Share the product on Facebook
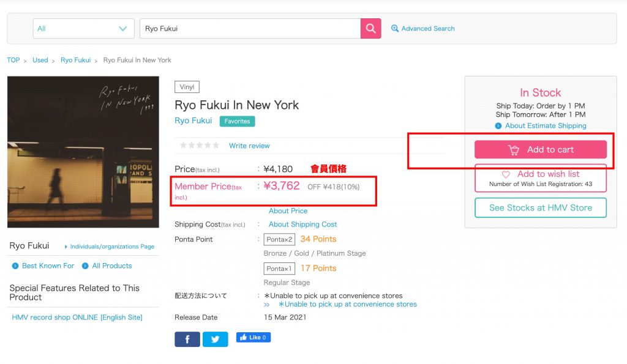Image resolution: width=627 pixels, height=364 pixels. click(x=187, y=339)
